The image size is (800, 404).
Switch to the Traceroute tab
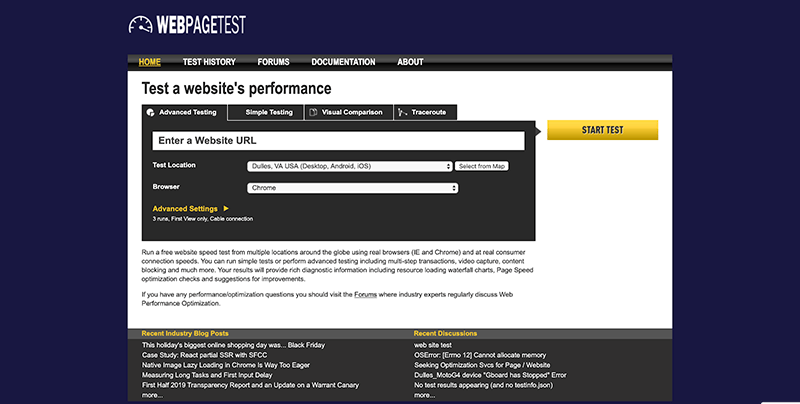click(x=426, y=112)
